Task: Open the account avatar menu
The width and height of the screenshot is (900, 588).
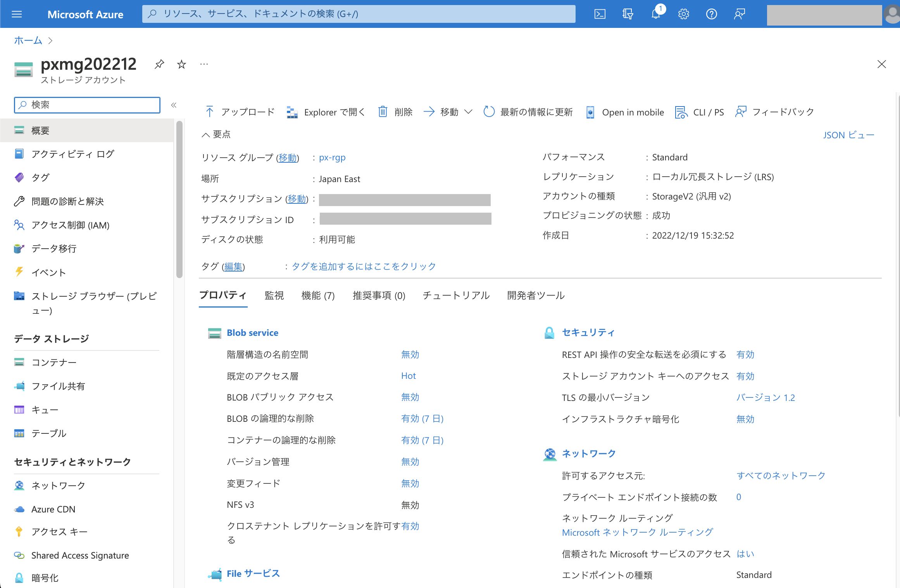Action: pos(891,14)
